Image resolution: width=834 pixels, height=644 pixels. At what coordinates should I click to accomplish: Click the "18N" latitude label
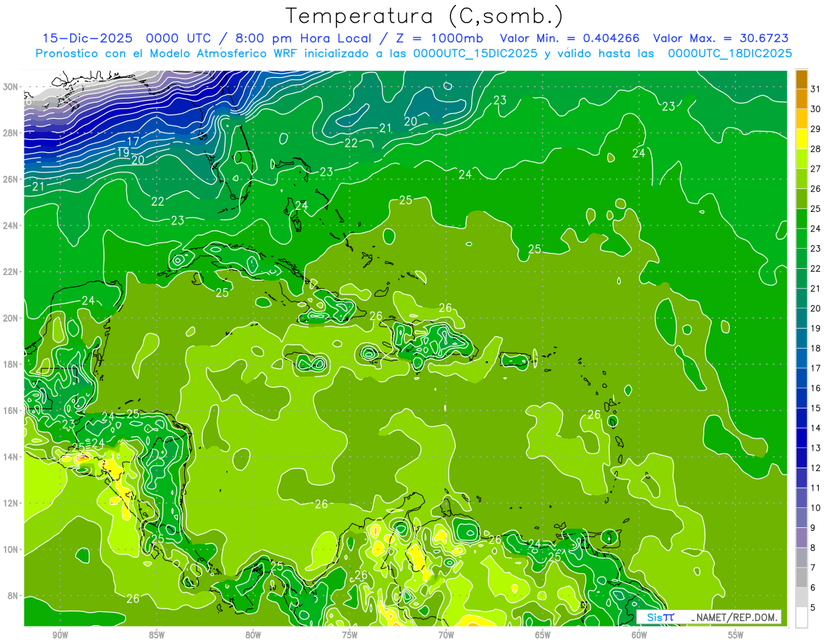coord(11,364)
